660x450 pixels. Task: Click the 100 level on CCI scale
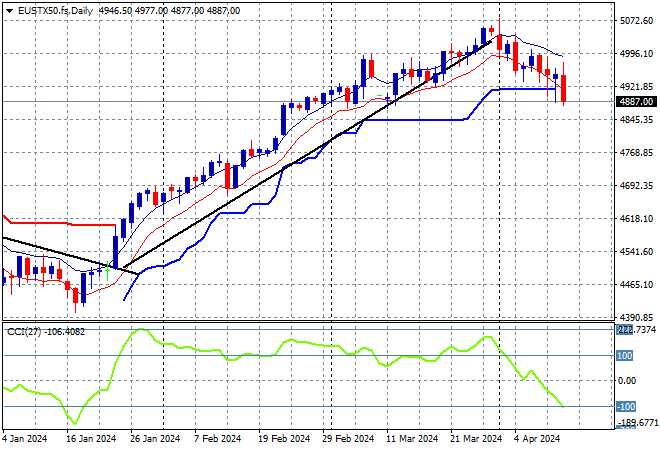626,355
